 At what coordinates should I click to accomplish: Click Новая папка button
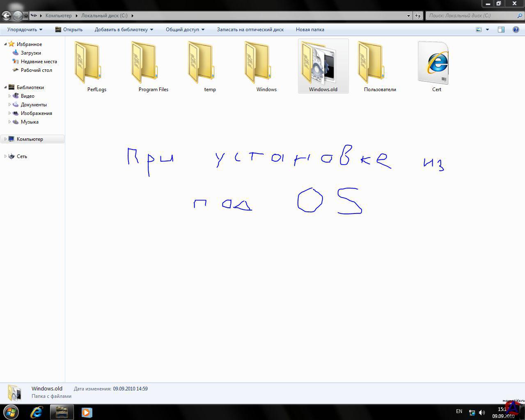coord(310,30)
